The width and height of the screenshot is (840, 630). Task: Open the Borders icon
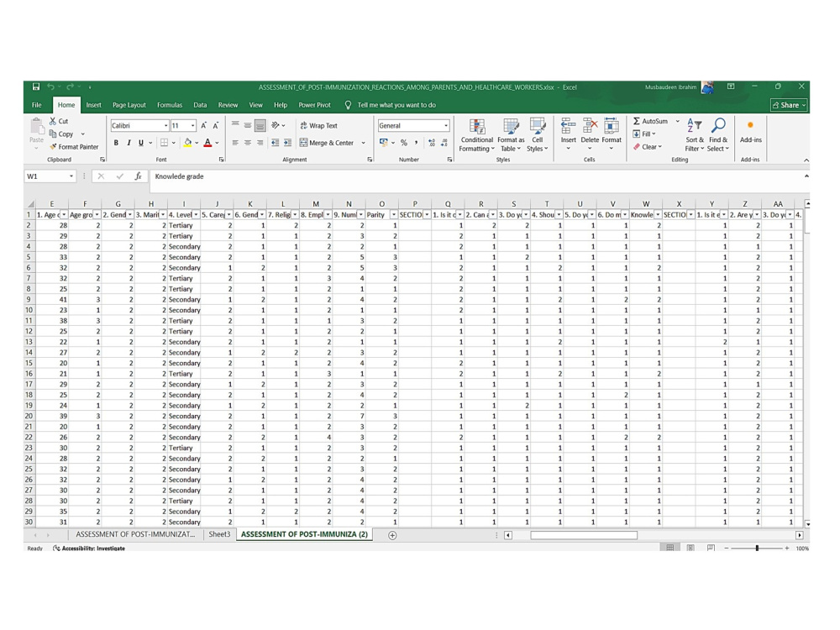point(165,143)
